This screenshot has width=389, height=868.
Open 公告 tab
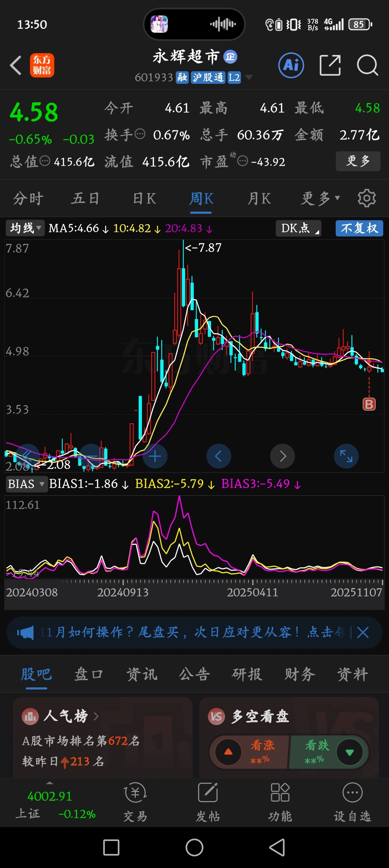(194, 674)
